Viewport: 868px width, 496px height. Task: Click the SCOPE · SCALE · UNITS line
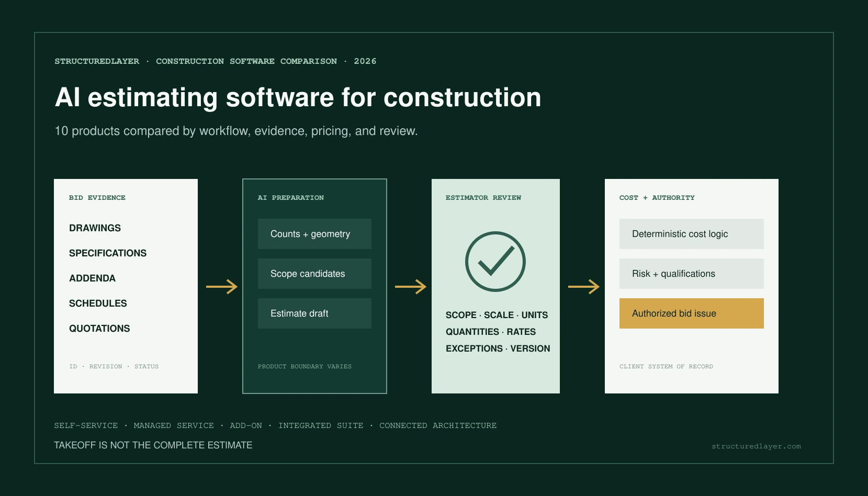497,315
